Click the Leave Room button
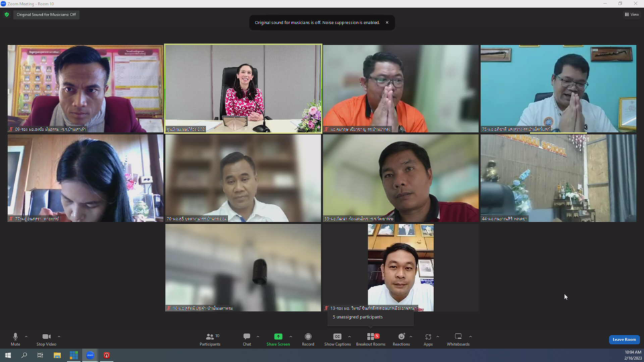The height and width of the screenshot is (362, 644). tap(624, 339)
